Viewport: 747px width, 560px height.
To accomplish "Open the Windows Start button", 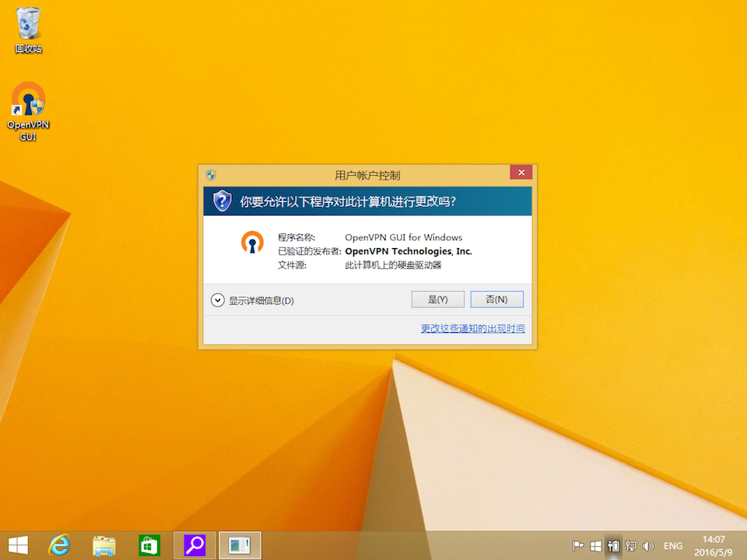I will [x=18, y=545].
